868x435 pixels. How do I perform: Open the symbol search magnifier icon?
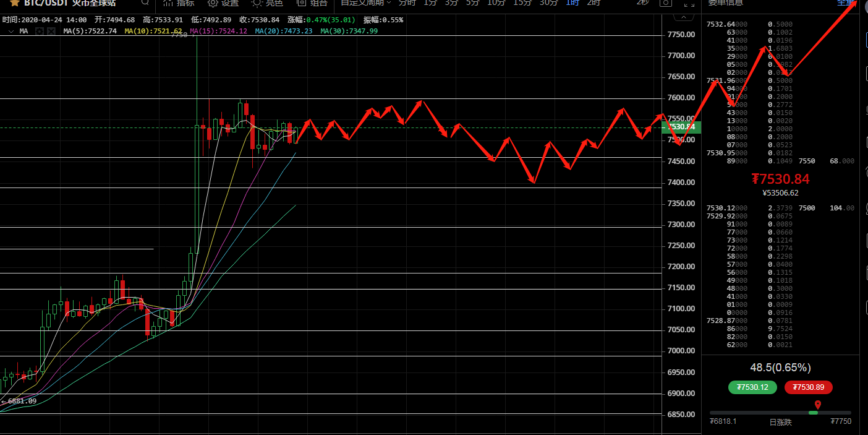(x=144, y=2)
